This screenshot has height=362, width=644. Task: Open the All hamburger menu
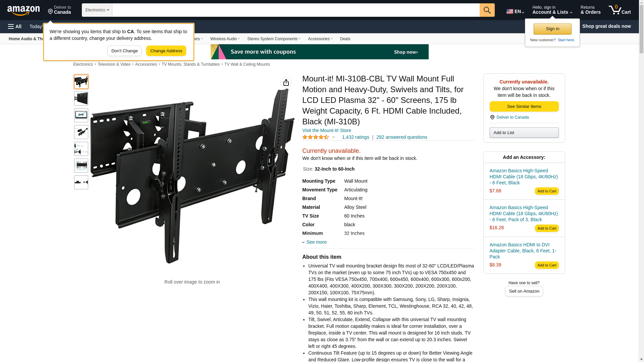(15, 26)
